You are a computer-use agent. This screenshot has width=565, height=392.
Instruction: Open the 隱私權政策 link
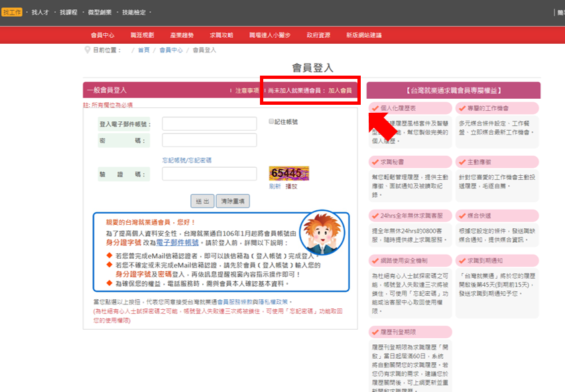[273, 302]
